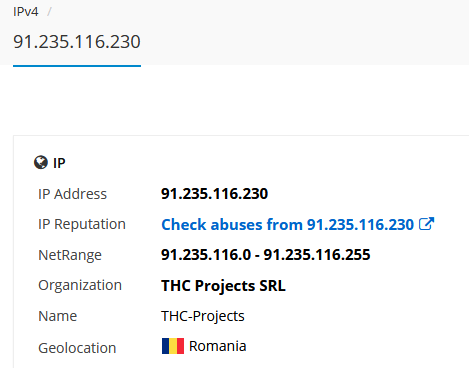Click the blue underline beneath page title
Viewport: 469px width, 368px height.
(x=77, y=66)
